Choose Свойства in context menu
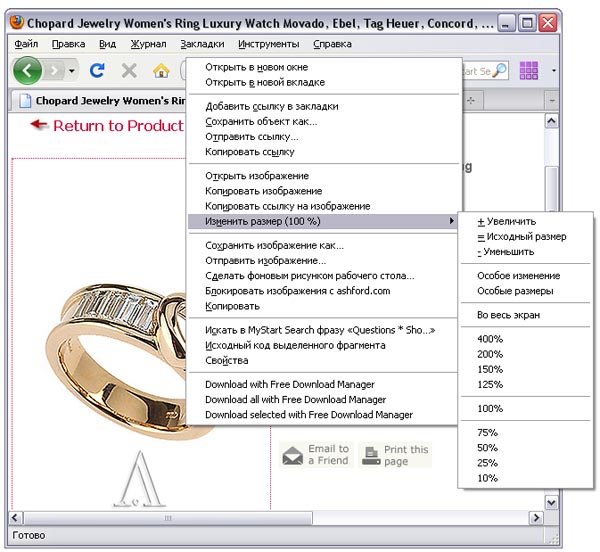Image resolution: width=600 pixels, height=552 pixels. click(x=323, y=361)
